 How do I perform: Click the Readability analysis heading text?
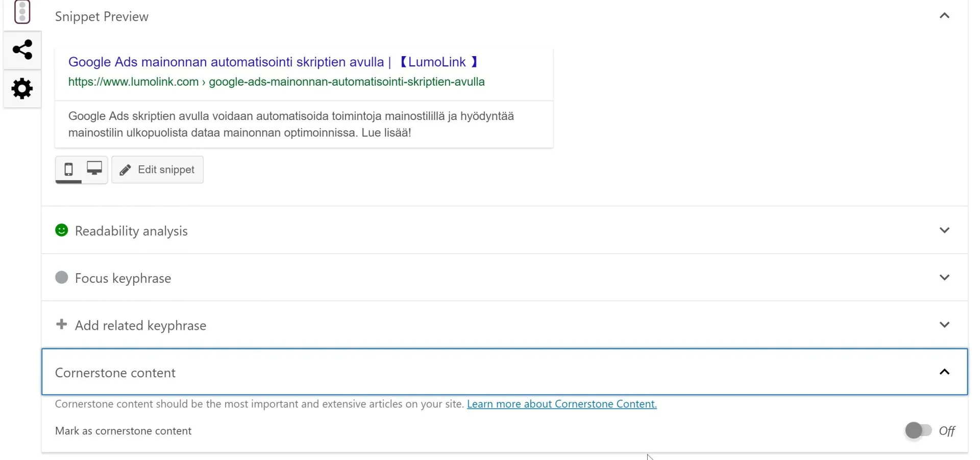131,231
